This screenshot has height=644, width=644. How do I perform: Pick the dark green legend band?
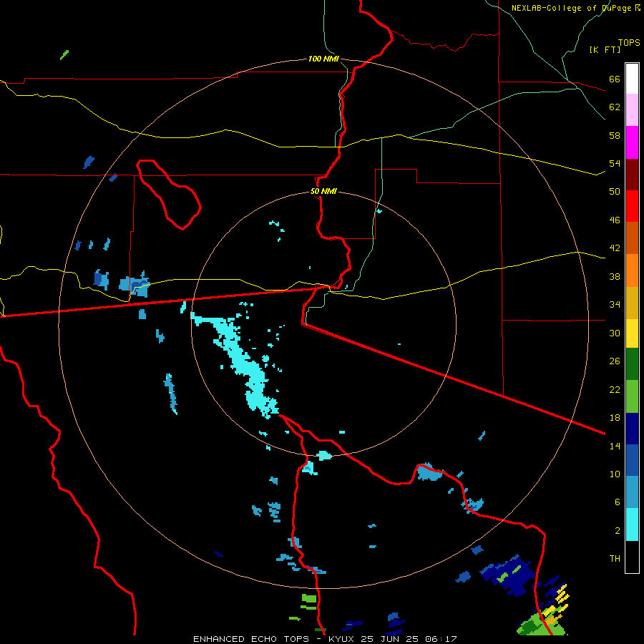tap(632, 364)
